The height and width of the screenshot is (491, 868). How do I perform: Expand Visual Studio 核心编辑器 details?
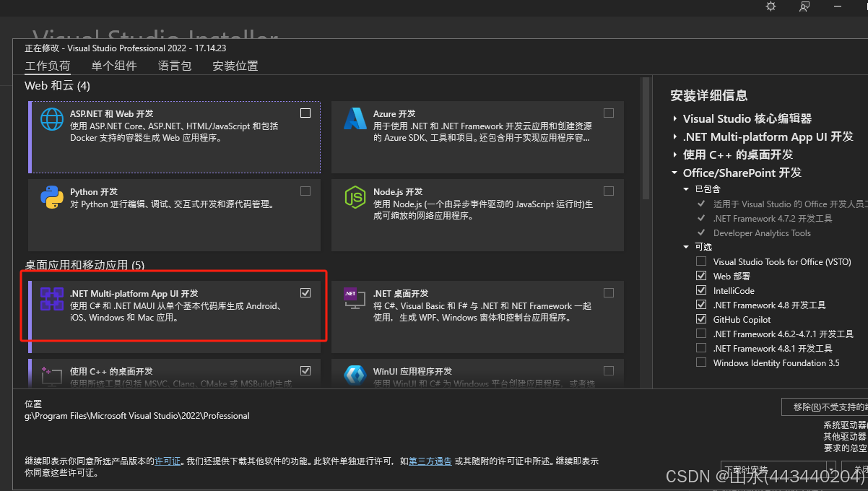(x=674, y=119)
